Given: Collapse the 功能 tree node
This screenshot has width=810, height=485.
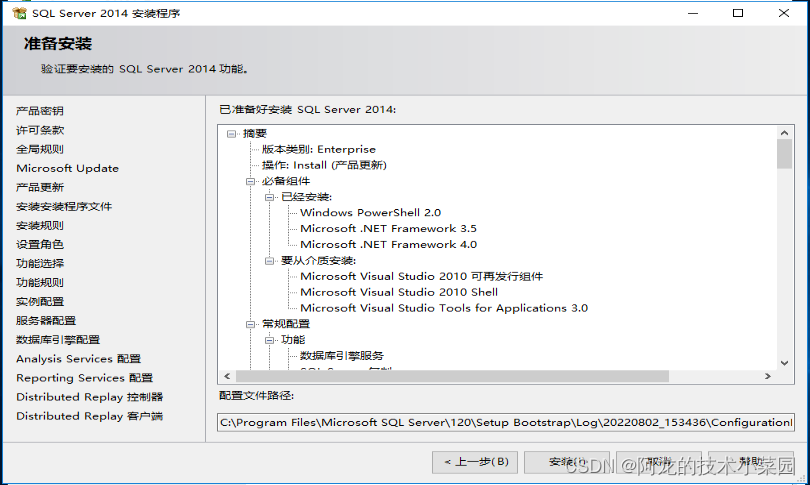Looking at the screenshot, I should tap(269, 340).
